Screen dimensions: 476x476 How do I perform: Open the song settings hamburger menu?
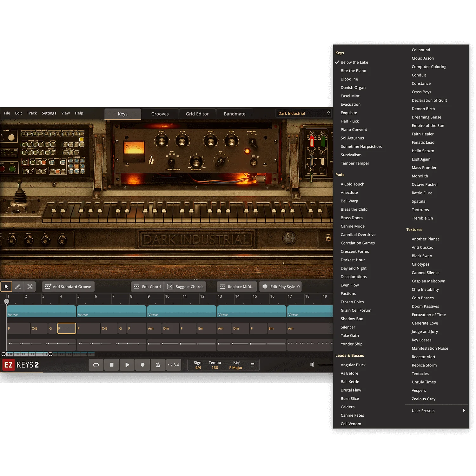click(x=253, y=365)
